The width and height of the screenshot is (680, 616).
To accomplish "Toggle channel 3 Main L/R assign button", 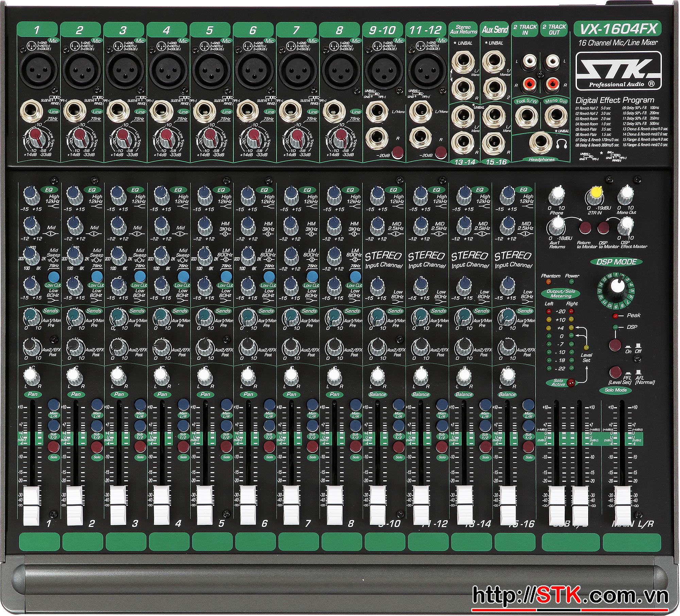I will [x=140, y=404].
